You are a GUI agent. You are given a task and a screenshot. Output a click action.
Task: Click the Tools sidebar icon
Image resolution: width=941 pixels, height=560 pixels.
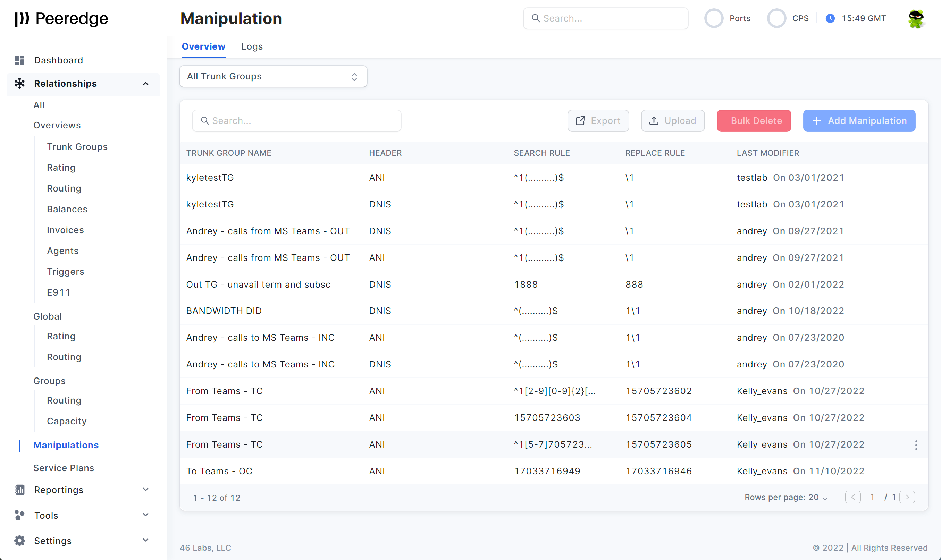pos(20,516)
